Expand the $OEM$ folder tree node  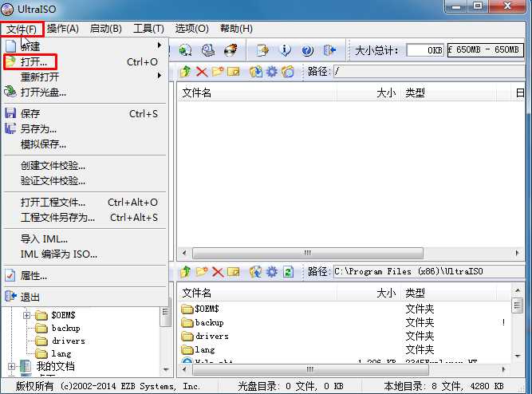(26, 315)
